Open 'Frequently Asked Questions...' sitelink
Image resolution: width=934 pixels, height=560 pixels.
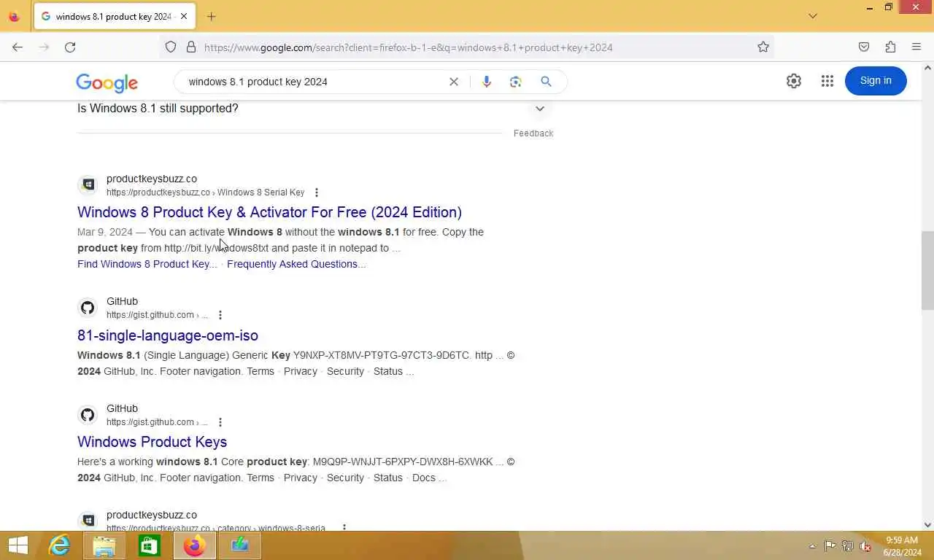(296, 264)
